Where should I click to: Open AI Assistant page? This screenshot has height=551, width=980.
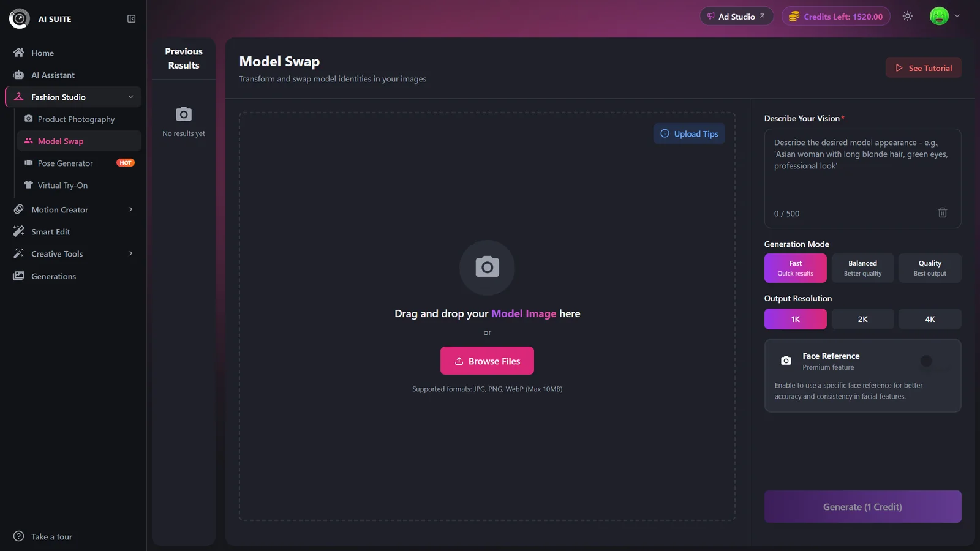pyautogui.click(x=73, y=75)
